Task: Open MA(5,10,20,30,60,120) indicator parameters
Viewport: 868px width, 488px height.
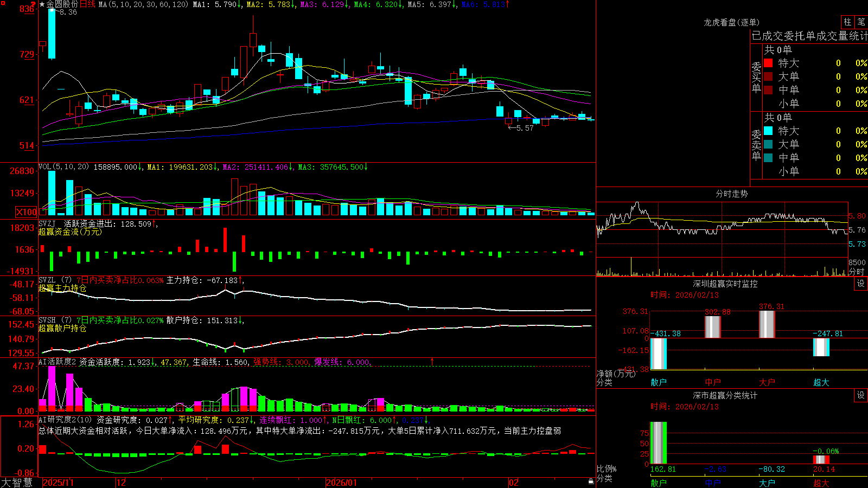Action: coord(143,4)
